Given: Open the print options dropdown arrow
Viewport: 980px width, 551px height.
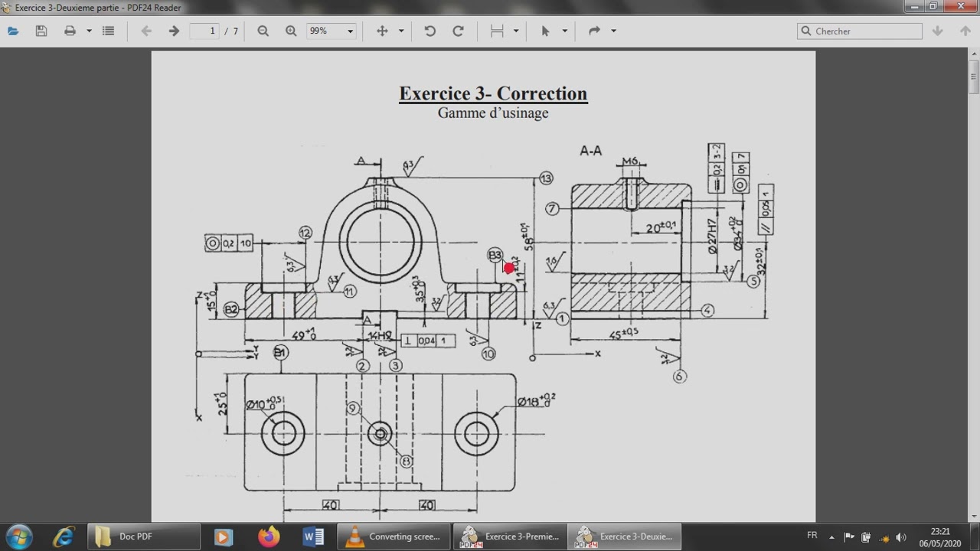Looking at the screenshot, I should point(89,31).
